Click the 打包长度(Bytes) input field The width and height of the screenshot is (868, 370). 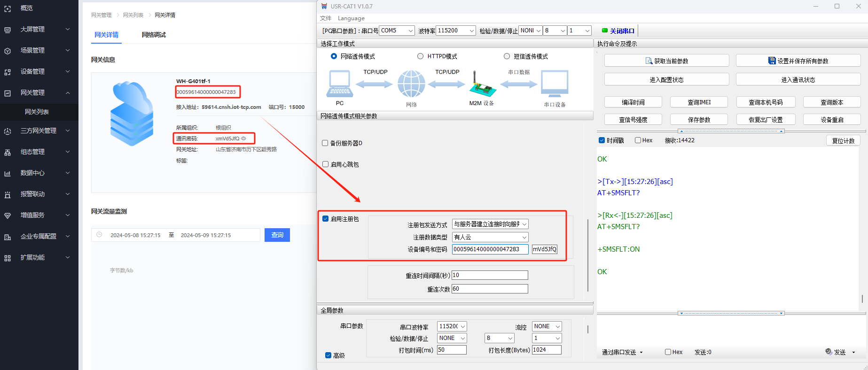(x=547, y=350)
